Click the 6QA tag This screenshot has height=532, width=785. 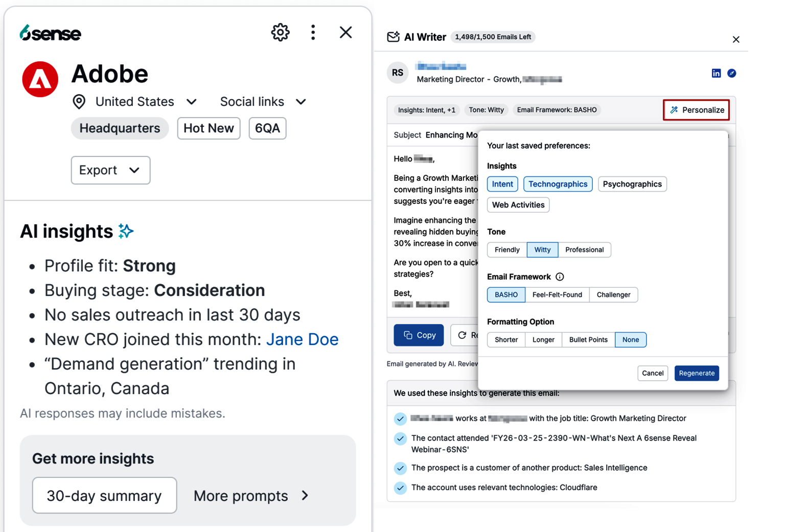[267, 128]
